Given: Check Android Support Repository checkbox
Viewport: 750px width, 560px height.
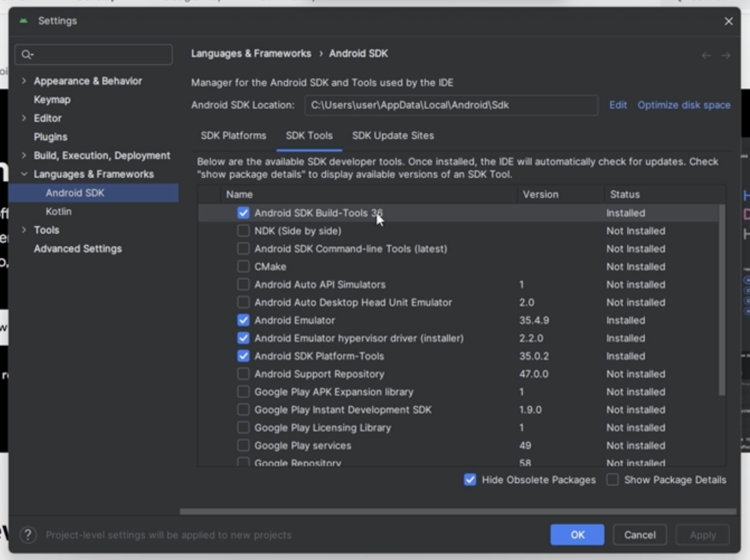Looking at the screenshot, I should (243, 374).
